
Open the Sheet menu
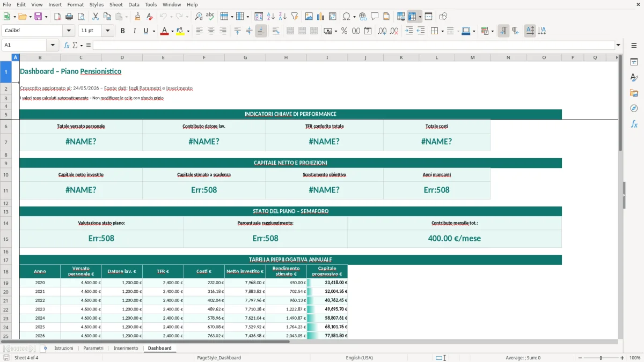pyautogui.click(x=116, y=4)
